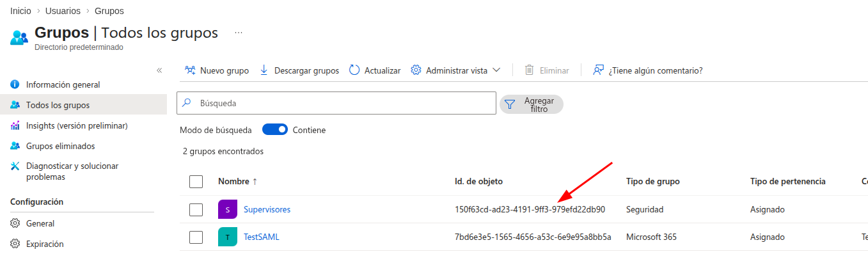This screenshot has height=254, width=868.
Task: Click teal TestSAML group avatar
Action: point(228,237)
